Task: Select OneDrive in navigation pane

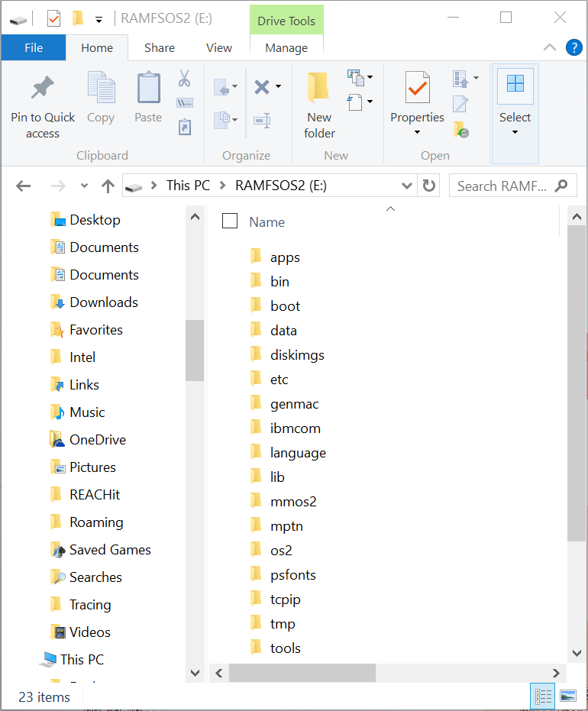Action: (x=98, y=440)
